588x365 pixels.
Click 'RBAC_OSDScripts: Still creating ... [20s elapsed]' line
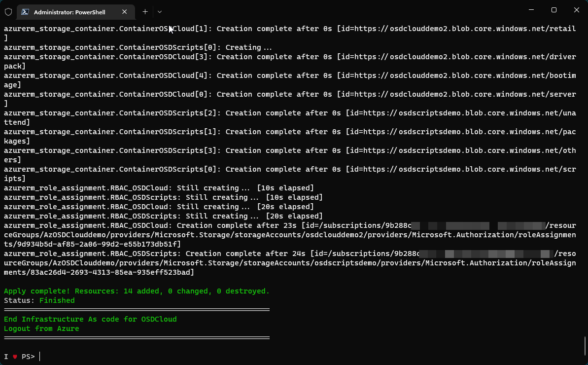(164, 216)
